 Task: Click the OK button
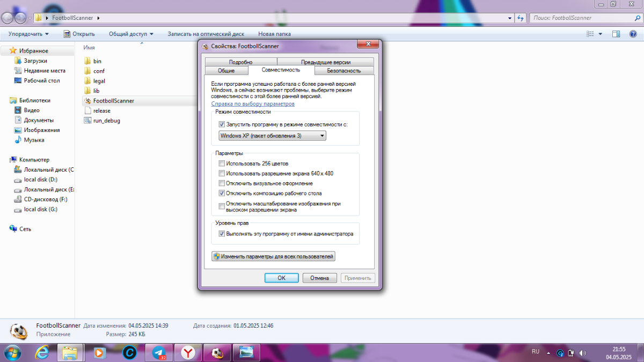tap(281, 278)
